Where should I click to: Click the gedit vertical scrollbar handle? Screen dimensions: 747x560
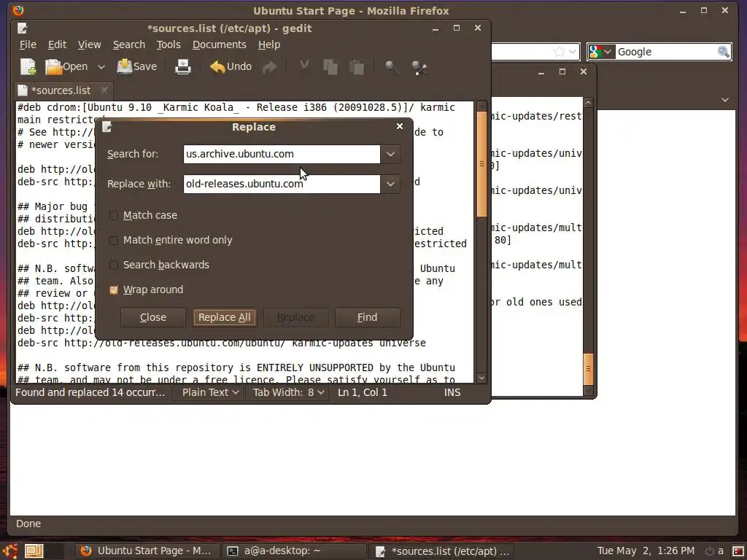(x=481, y=164)
